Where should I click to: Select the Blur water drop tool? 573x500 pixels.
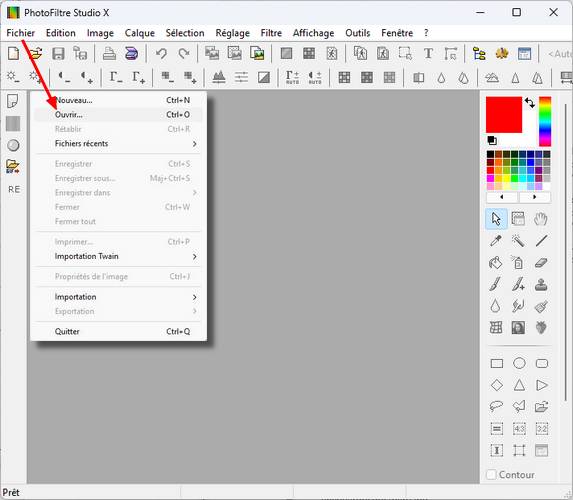coord(495,306)
